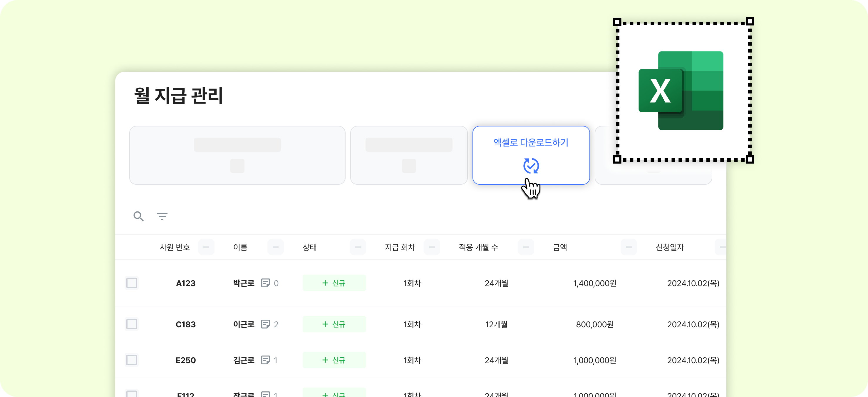Click the top-left handle of the dashed selection box

pyautogui.click(x=617, y=22)
